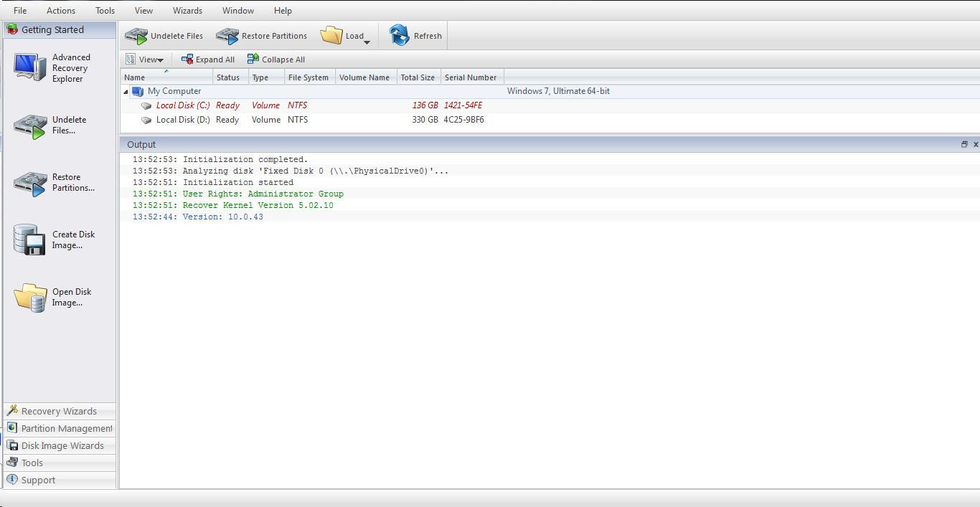Open Advanced Recovery Explorer icon
This screenshot has height=507, width=980.
coord(30,67)
